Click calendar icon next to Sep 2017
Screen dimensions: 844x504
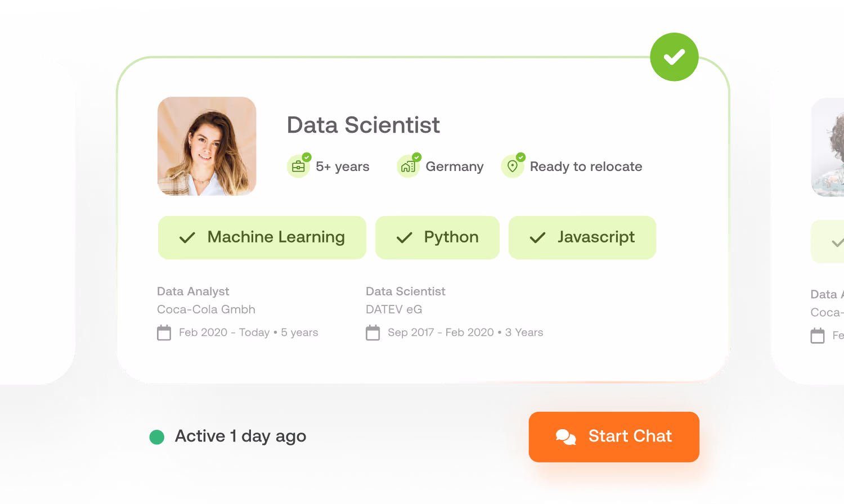[x=372, y=332]
